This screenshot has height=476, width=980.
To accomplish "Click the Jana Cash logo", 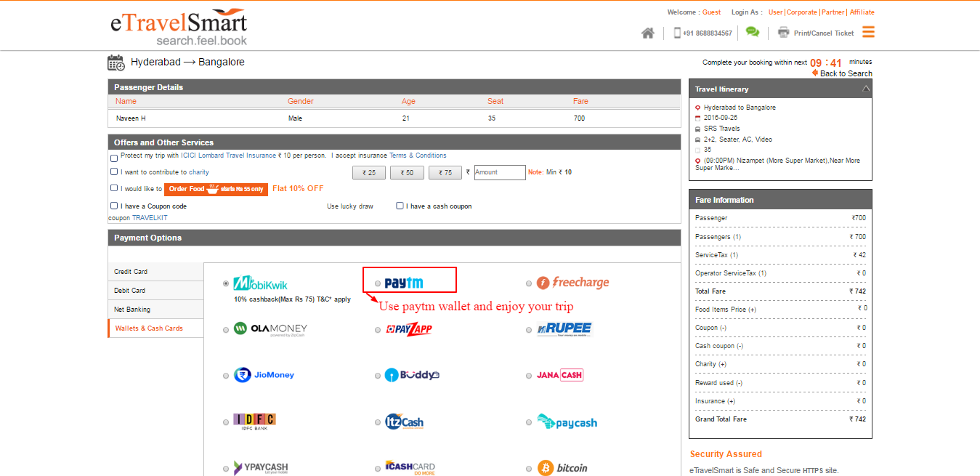I will coord(559,375).
